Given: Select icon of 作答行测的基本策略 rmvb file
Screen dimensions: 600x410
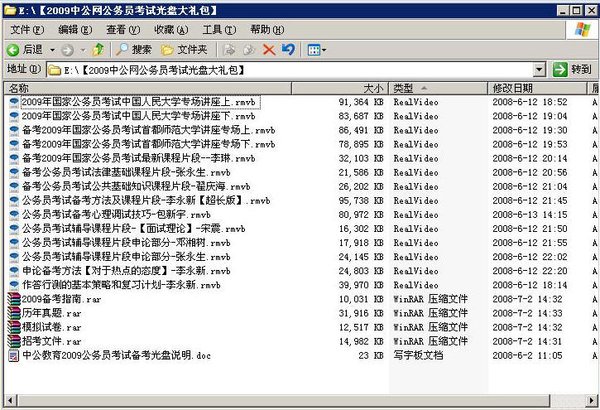Looking at the screenshot, I should (14, 285).
